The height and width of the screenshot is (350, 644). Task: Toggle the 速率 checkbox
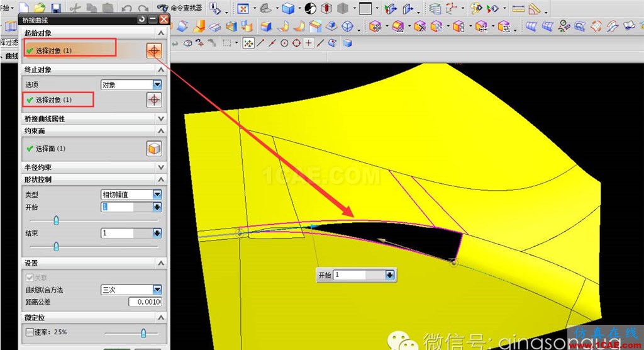point(30,332)
